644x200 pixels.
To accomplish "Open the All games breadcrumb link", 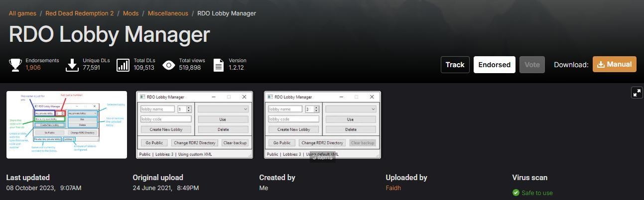I will point(22,13).
